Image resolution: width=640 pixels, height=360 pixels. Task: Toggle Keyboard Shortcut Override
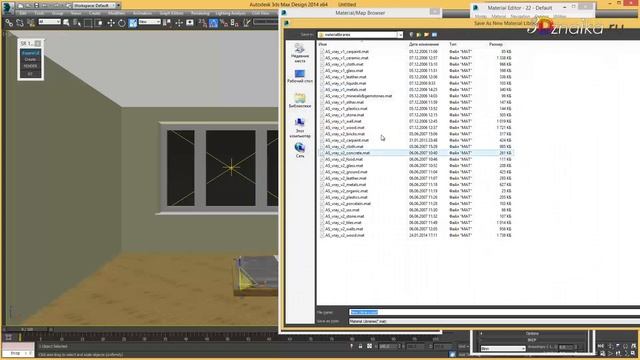click(190, 23)
